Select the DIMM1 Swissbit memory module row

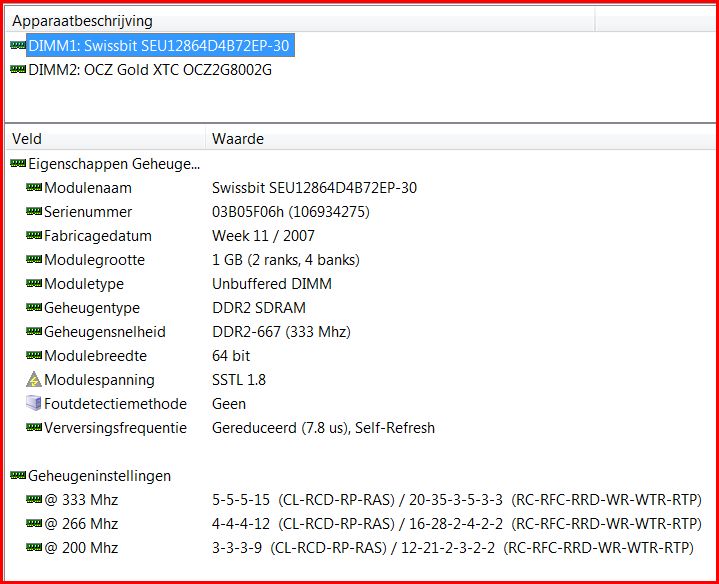(160, 45)
